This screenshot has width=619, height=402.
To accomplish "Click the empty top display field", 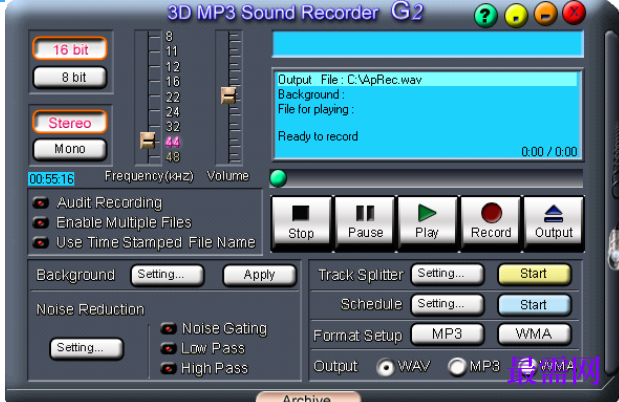I will click(x=428, y=44).
